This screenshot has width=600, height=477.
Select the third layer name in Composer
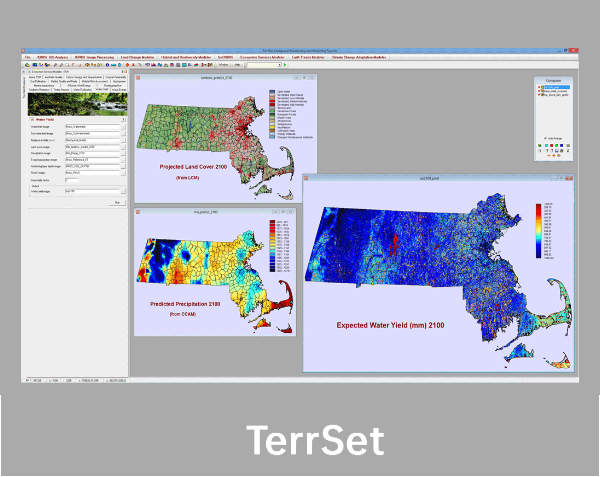556,95
